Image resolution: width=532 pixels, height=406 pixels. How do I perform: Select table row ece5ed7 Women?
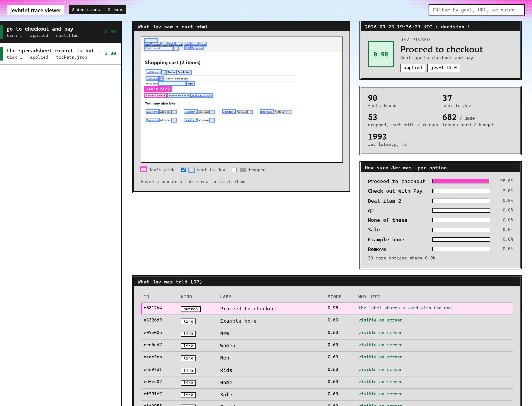point(327,346)
